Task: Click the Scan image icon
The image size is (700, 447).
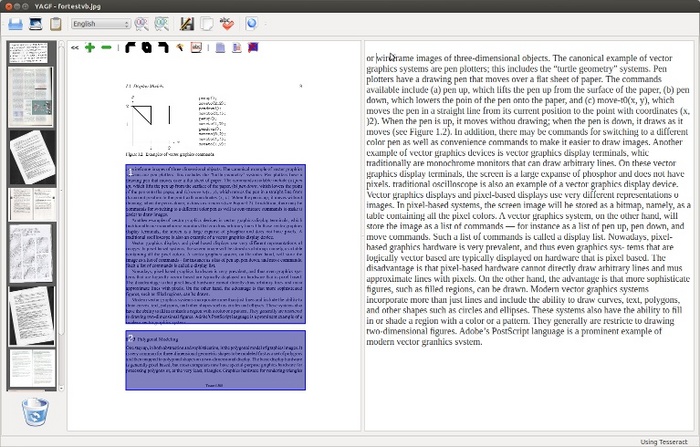Action: coord(15,24)
